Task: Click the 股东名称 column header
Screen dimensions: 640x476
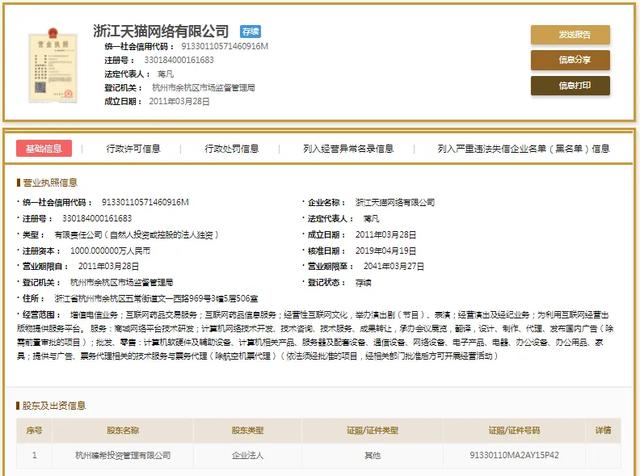Action: 123,430
